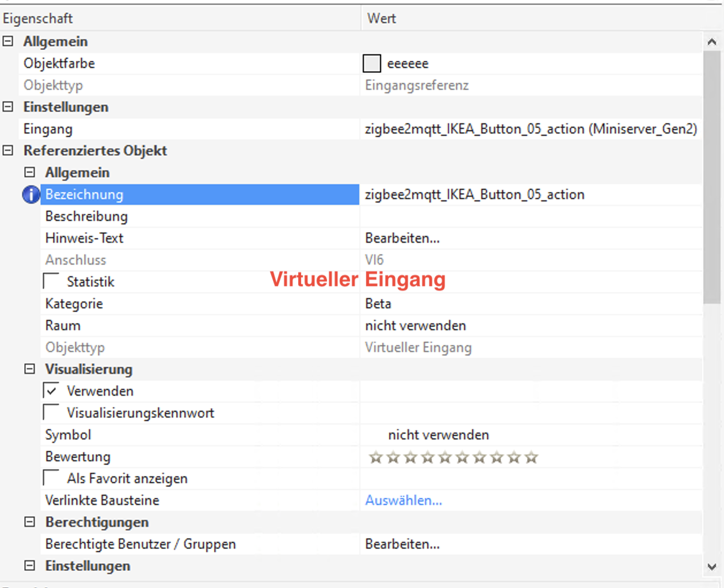Viewport: 724px width, 588px height.
Task: Click Bearbeiten... next to Hinweis-Text
Action: [x=402, y=238]
